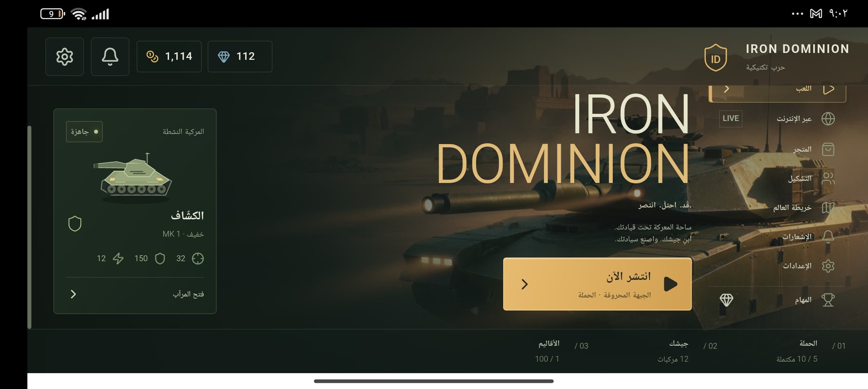Click the gold coins icon
The height and width of the screenshot is (389, 868).
point(152,57)
